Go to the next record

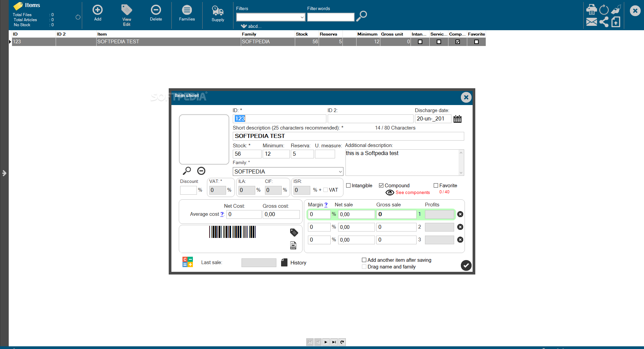point(326,342)
